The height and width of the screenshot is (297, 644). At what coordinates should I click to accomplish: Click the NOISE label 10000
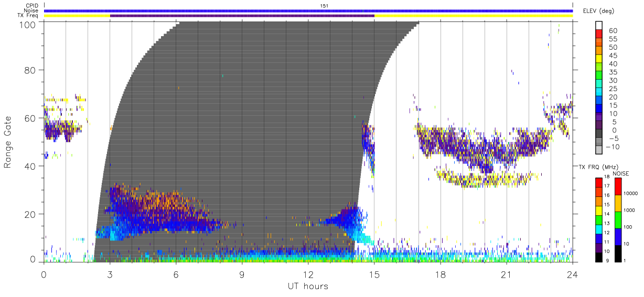631,193
